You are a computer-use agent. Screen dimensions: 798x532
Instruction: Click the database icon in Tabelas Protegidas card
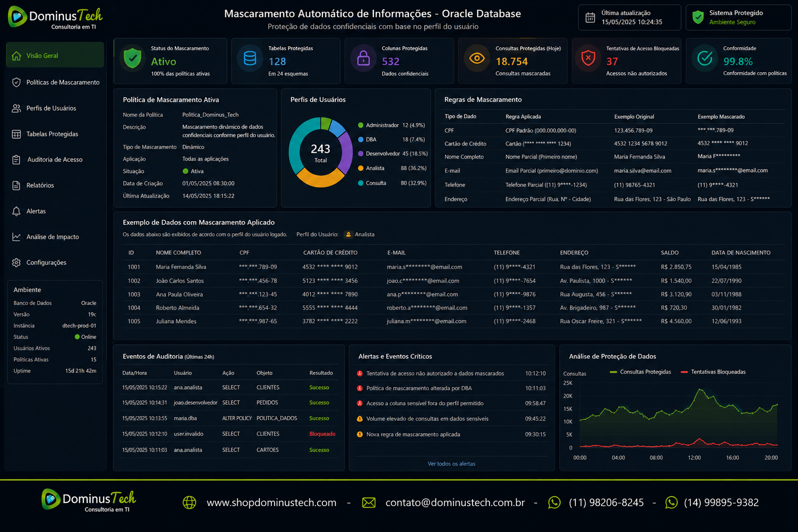coord(250,59)
